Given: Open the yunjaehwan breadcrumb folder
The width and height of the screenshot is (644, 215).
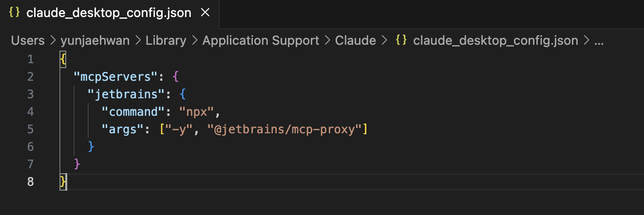Looking at the screenshot, I should pyautogui.click(x=95, y=40).
